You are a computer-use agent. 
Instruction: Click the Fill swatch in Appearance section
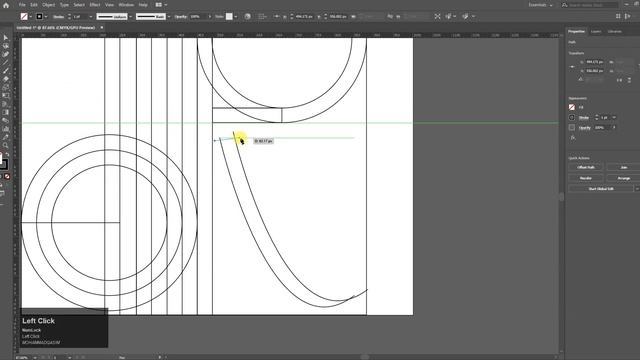(572, 107)
